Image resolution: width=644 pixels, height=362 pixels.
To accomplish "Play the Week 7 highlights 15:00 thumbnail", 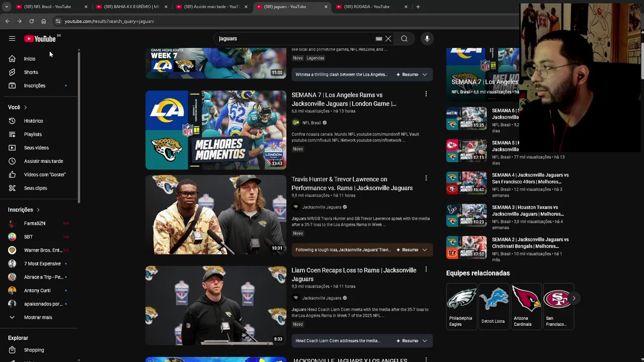I will 216,63.
